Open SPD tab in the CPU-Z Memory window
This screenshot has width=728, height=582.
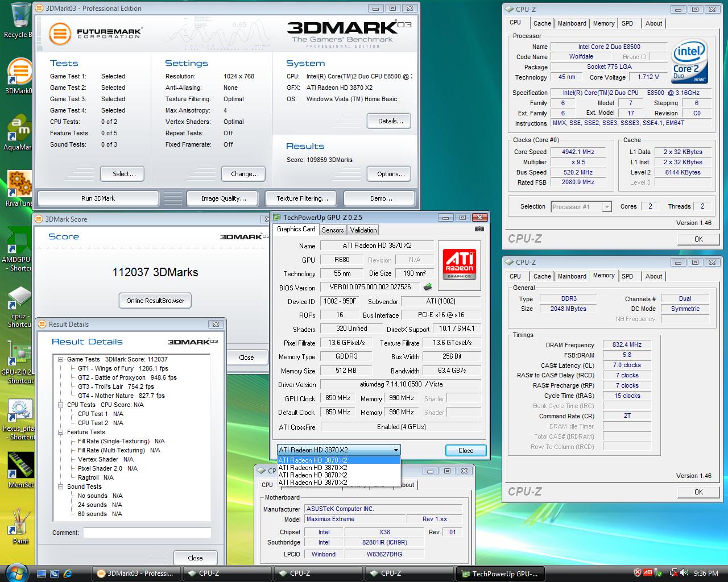click(627, 276)
